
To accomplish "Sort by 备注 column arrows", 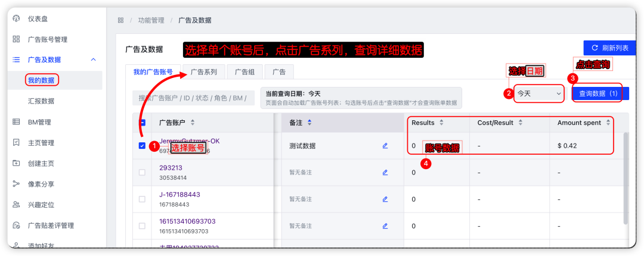I will tap(309, 123).
